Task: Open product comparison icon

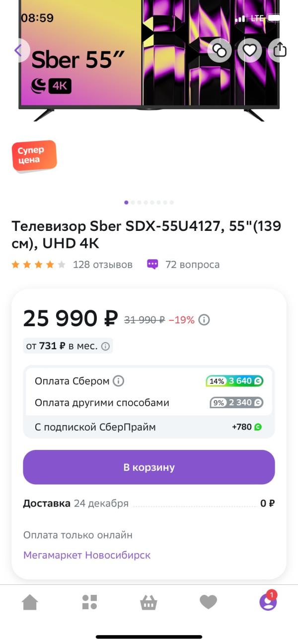Action: coord(220,50)
